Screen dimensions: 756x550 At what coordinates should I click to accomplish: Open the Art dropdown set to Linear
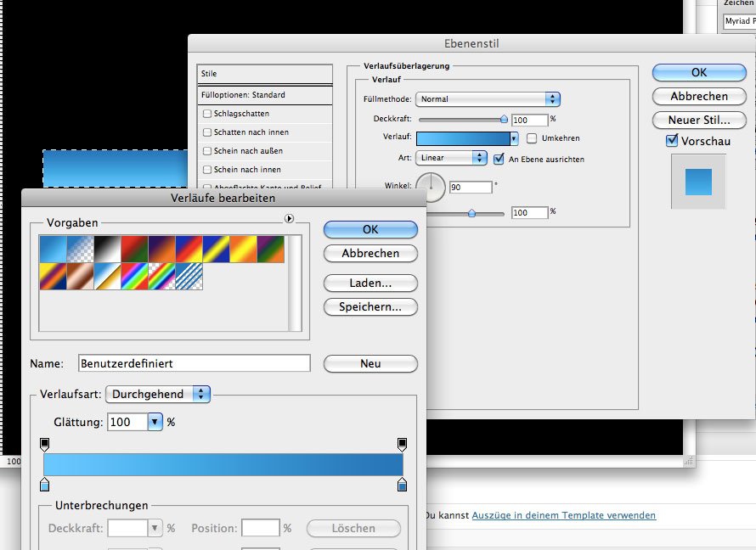[451, 158]
